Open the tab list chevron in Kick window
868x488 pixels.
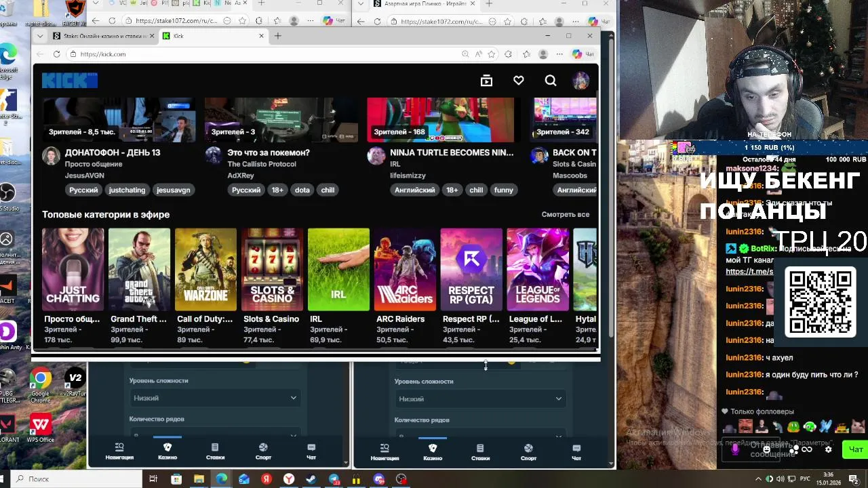tap(40, 36)
